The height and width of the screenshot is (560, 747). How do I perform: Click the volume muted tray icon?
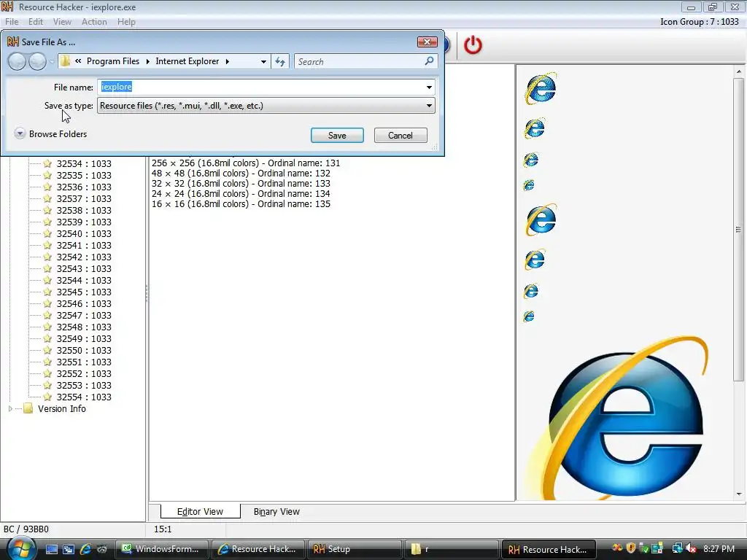[x=692, y=548]
